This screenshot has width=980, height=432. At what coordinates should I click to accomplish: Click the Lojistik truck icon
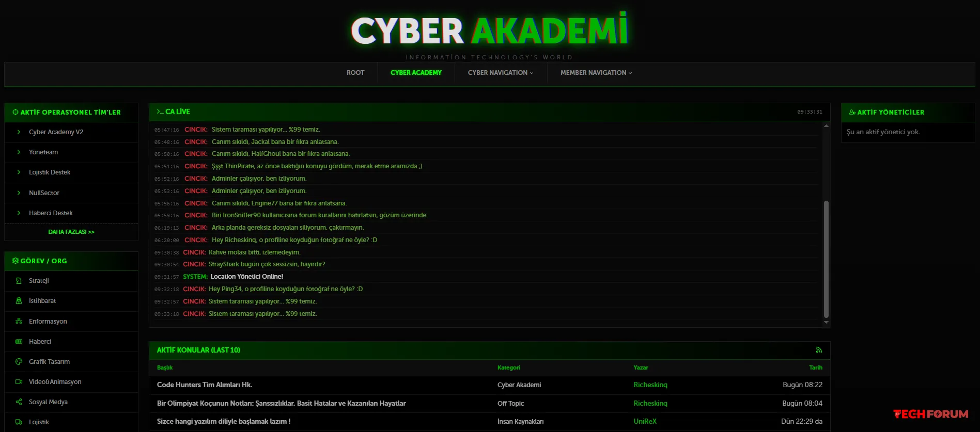19,422
